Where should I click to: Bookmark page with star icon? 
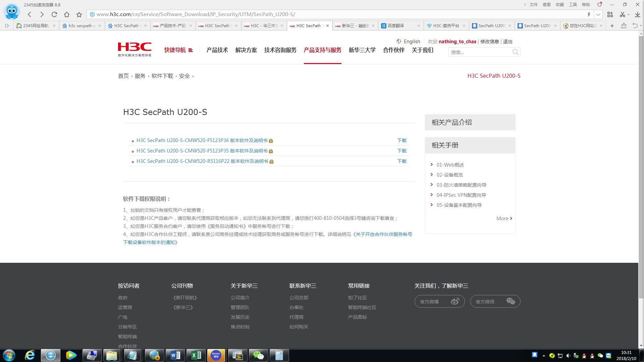point(79,14)
